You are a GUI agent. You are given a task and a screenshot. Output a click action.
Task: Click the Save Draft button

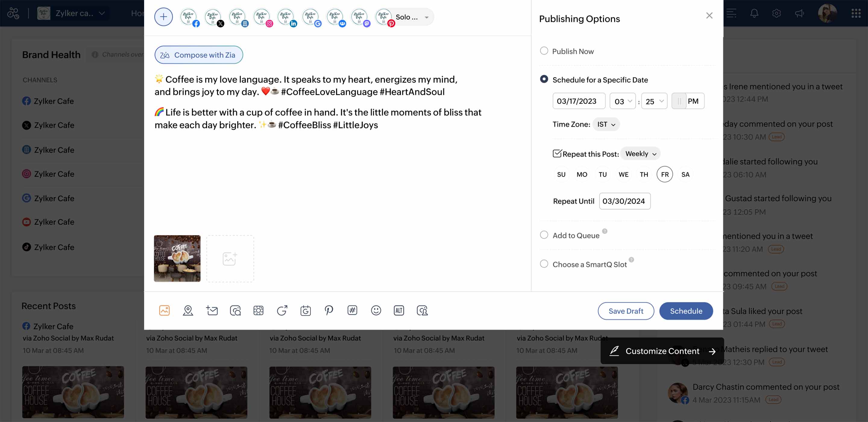click(x=626, y=311)
